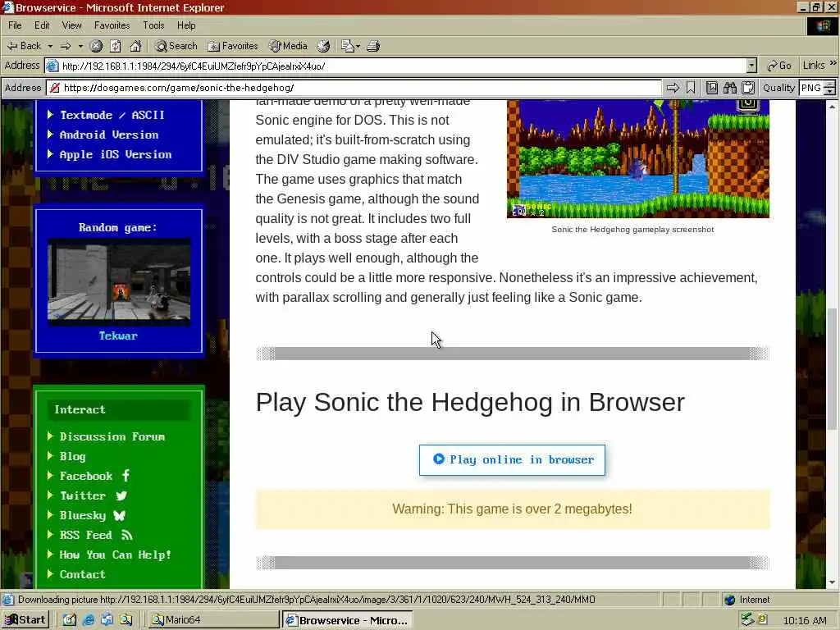Click the Browservice go arrow icon
The width and height of the screenshot is (840, 630).
673,88
